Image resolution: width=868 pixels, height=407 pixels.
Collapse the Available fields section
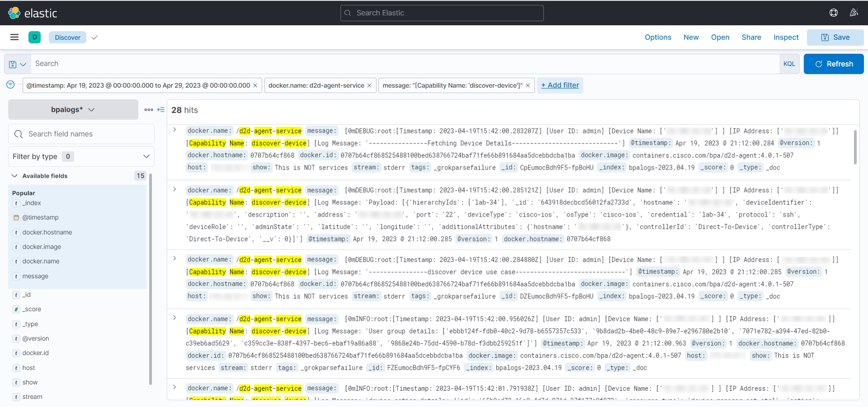(x=14, y=176)
